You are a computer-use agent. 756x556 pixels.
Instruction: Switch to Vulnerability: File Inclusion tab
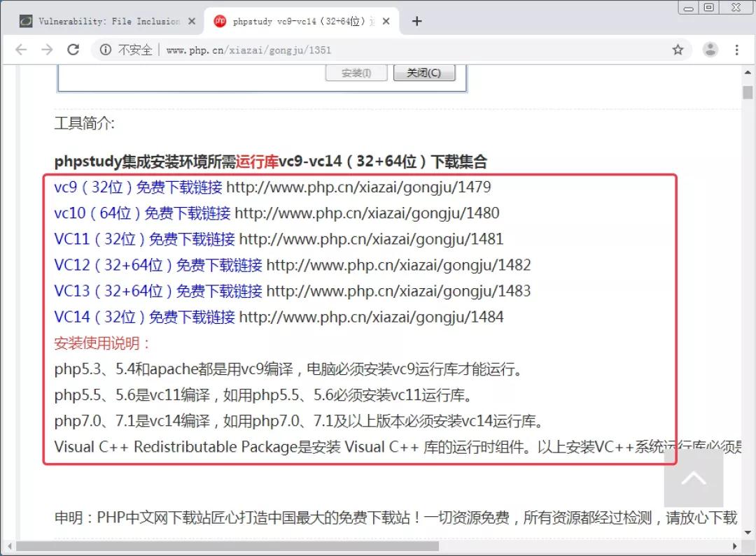tap(107, 21)
